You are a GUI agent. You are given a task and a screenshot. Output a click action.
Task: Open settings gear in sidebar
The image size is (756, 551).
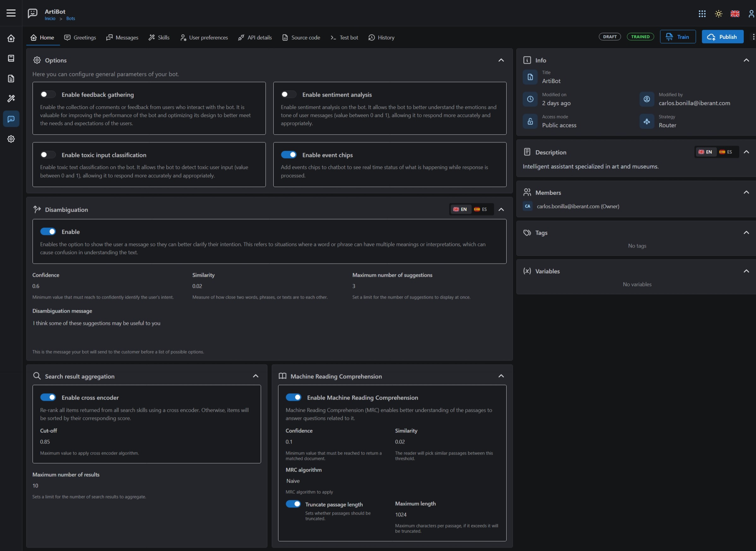point(11,139)
